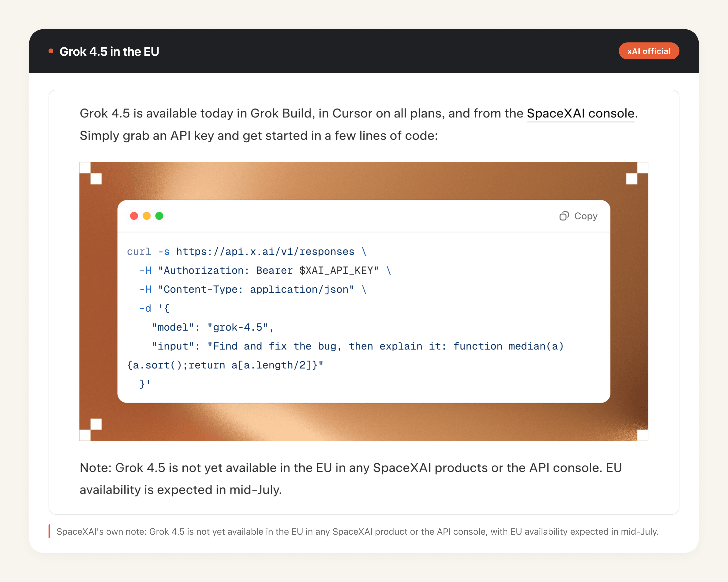Click the yellow window dot
The height and width of the screenshot is (582, 728).
tap(147, 216)
